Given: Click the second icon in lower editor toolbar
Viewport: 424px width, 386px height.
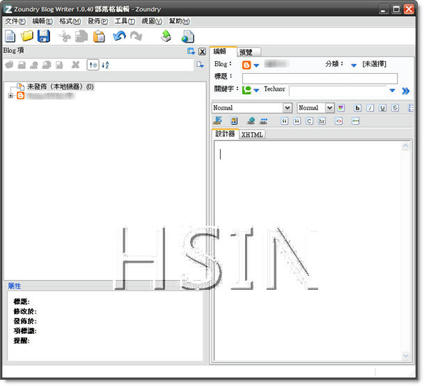Looking at the screenshot, I should tap(234, 121).
